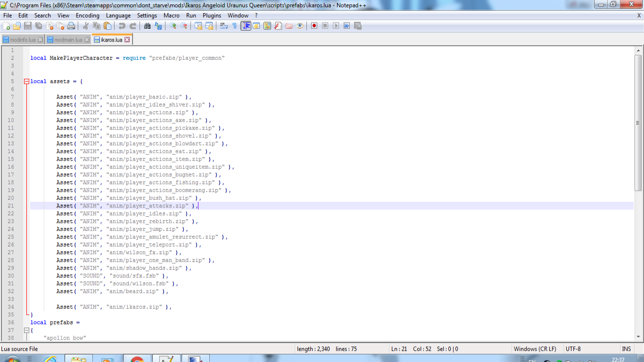Toggle Show All Characters pilcrow icon

(234, 26)
